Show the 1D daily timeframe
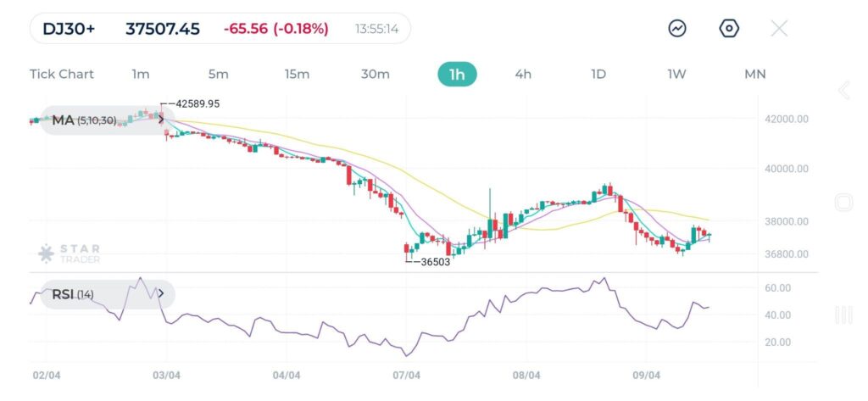Screen dimensions: 868x401 [598, 74]
